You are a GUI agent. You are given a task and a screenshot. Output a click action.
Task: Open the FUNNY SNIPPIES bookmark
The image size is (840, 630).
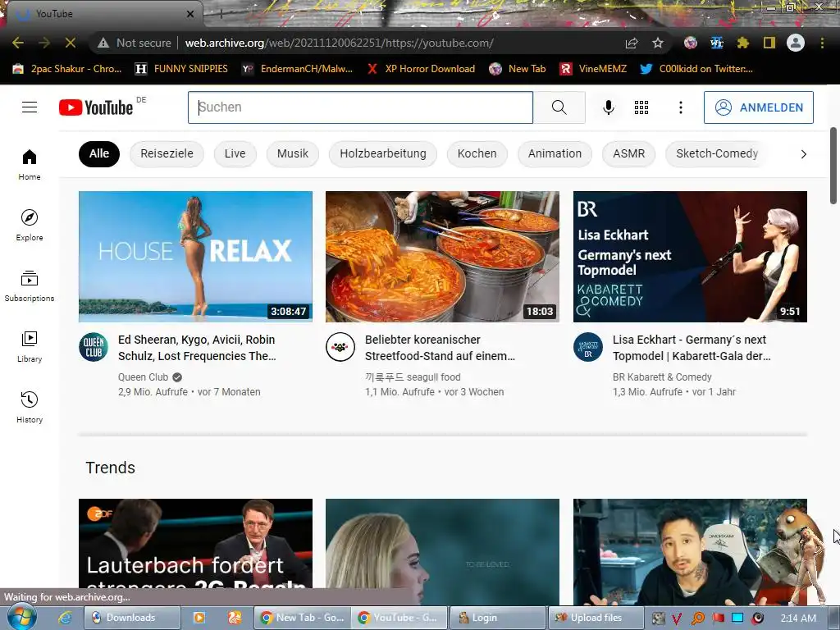[181, 69]
